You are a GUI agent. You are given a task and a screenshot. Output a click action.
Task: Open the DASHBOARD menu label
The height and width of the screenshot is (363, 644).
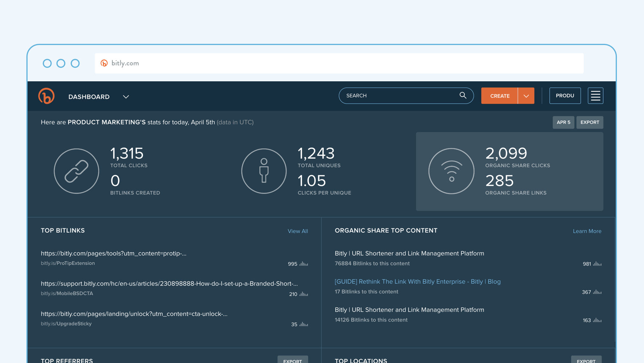[89, 97]
